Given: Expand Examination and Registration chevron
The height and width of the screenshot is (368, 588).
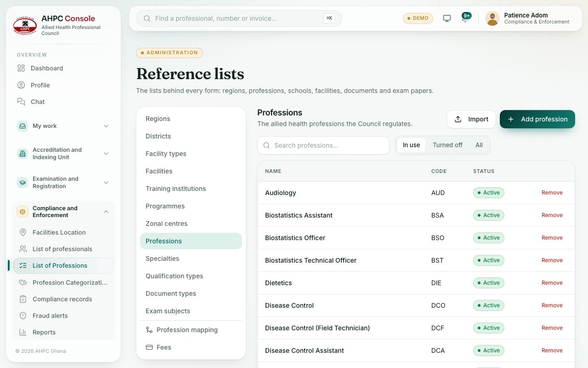Looking at the screenshot, I should (106, 183).
